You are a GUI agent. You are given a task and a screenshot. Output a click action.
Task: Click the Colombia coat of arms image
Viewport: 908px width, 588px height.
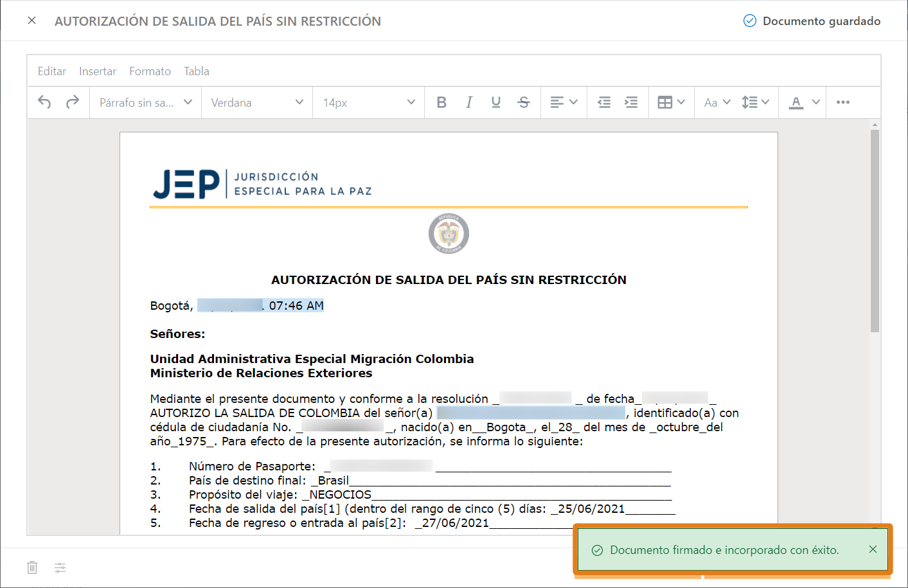tap(449, 233)
